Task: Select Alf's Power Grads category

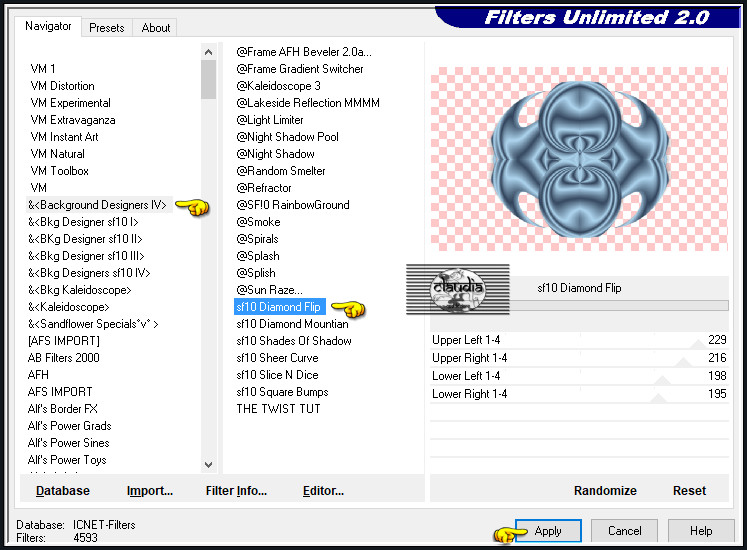Action: pyautogui.click(x=70, y=426)
